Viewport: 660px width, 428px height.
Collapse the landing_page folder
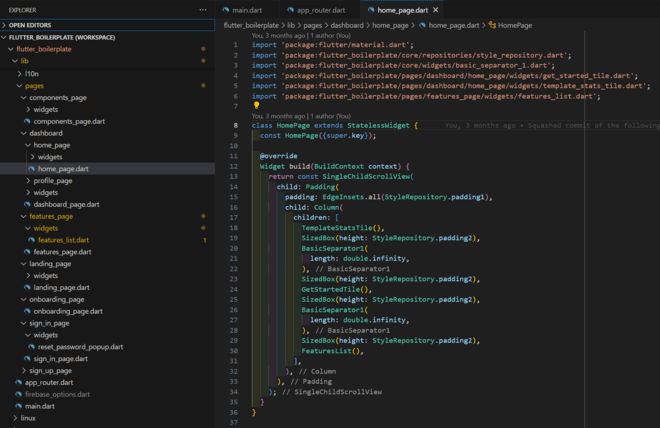[107, 264]
